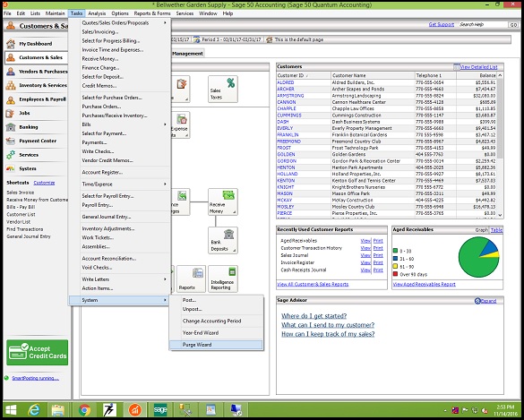Viewport: 524px width, 420px height.
Task: Open the Bank Deposits workflow icon
Action: coord(223,240)
